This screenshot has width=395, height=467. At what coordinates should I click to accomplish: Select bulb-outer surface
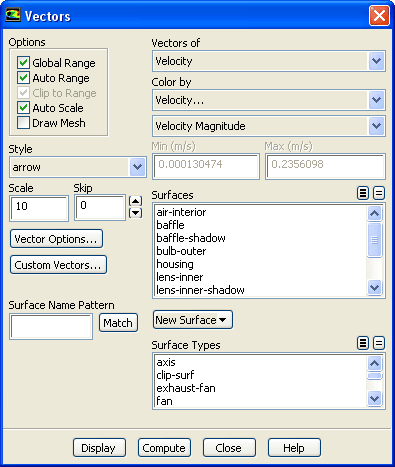[260, 251]
